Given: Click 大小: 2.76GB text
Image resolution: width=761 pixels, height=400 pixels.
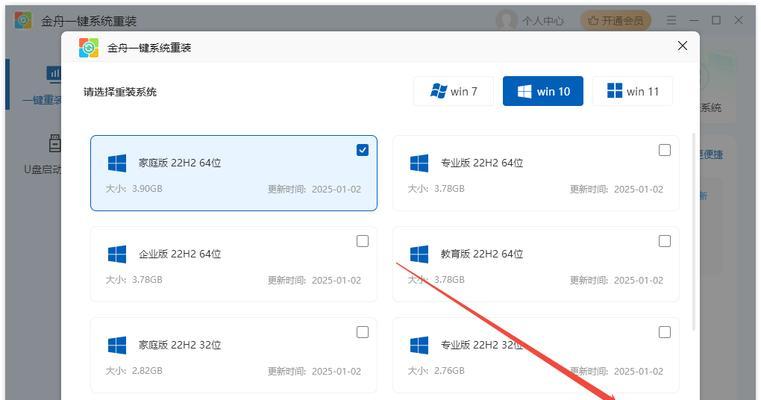Looking at the screenshot, I should [x=436, y=371].
